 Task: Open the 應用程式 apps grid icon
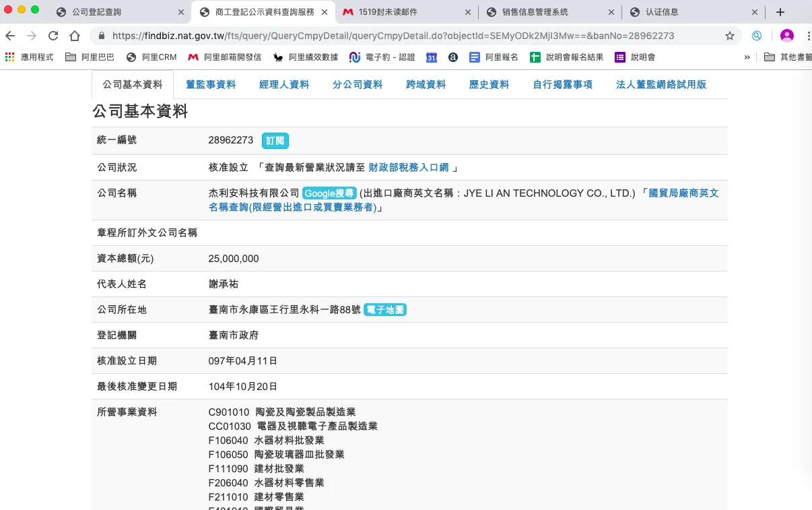click(x=9, y=57)
